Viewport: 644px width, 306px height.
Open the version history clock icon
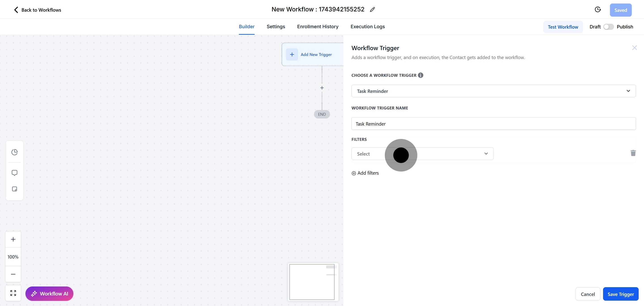597,9
